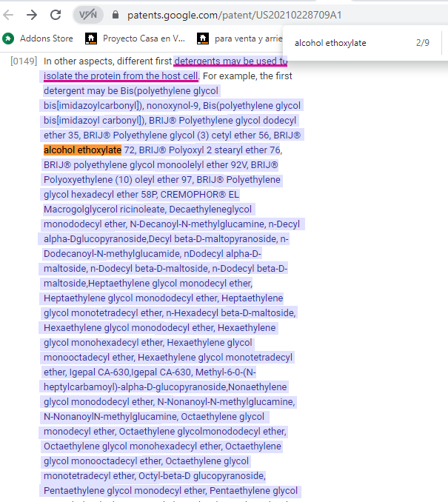The width and height of the screenshot is (448, 502).
Task: Click underlined text 'detergents may be used to'
Action: tap(231, 61)
